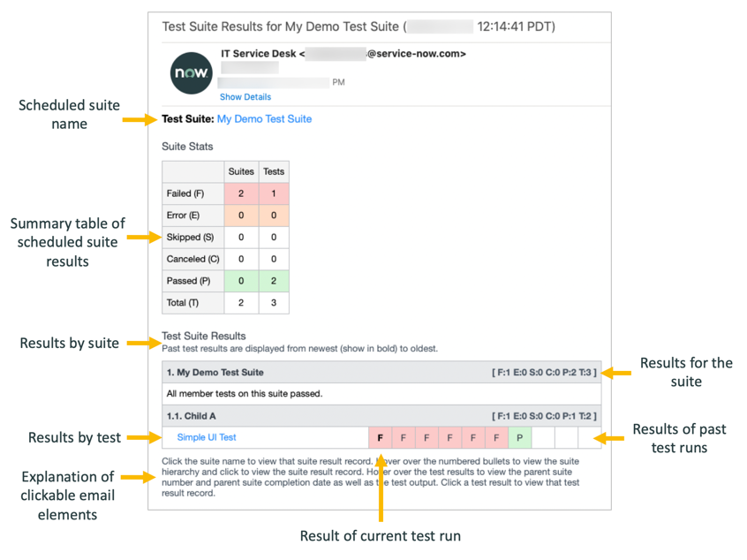Screen dimensions: 747x560
Task: Select the fifth F test run cell
Action: pyautogui.click(x=472, y=437)
